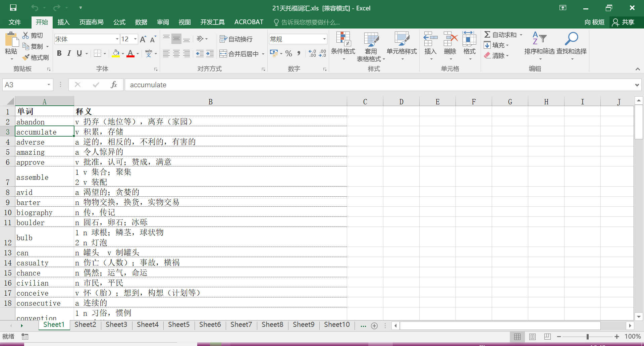Switch to the Formulas (公式) tab
The height and width of the screenshot is (346, 644).
click(119, 22)
